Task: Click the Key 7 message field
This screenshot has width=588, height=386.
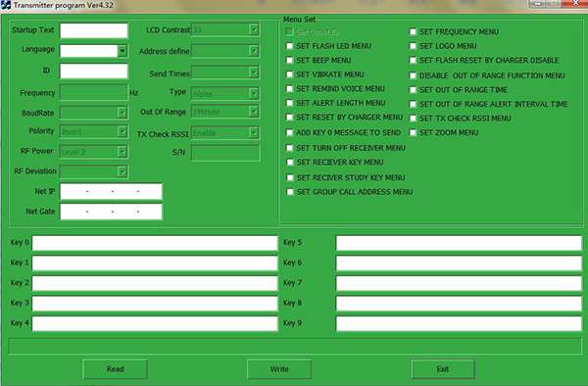Action: [x=459, y=283]
